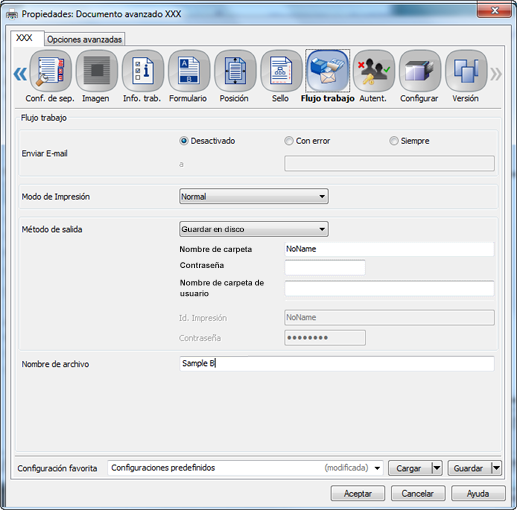
Task: Open the Autent. authentication icon
Action: [x=374, y=71]
